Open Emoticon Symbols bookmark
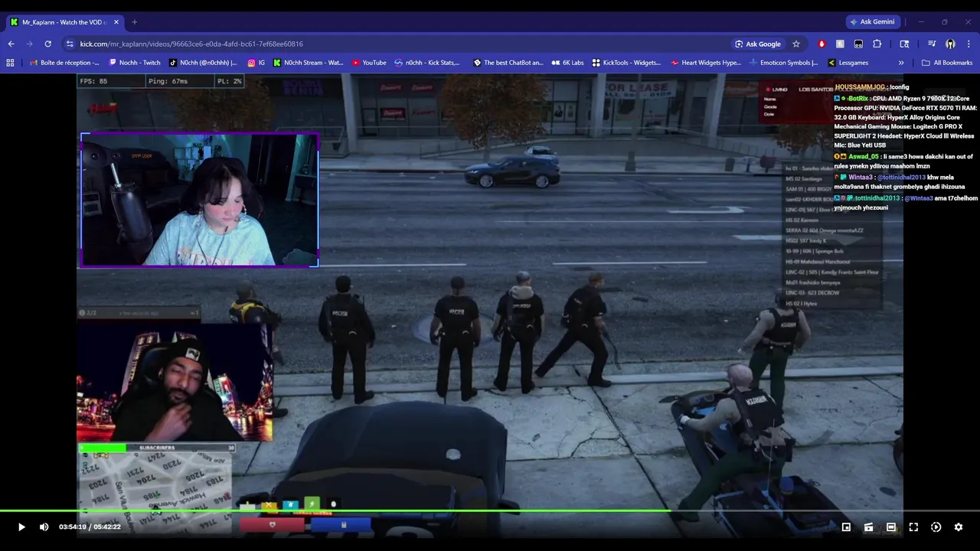This screenshot has height=551, width=980. tap(784, 63)
